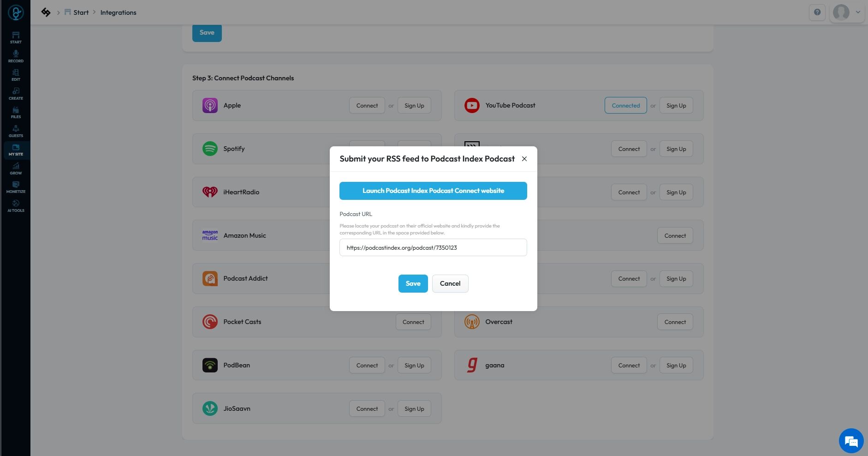Focus the Podcast URL input field
Screen dimensions: 868x456
pos(433,247)
